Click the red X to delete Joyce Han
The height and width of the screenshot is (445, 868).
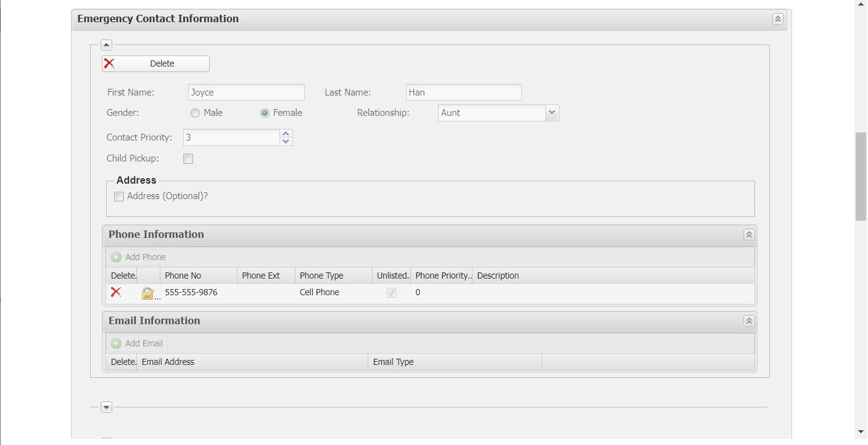coord(109,63)
